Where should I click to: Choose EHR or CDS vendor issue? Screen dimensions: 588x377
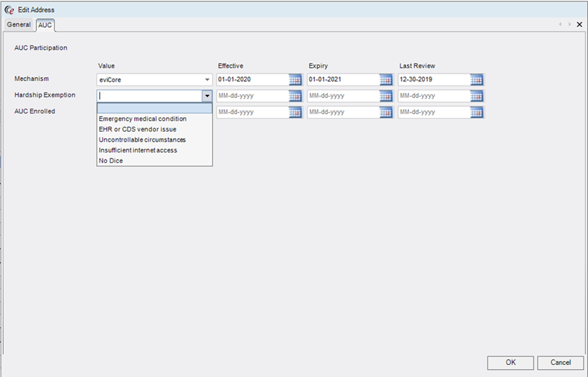click(138, 129)
